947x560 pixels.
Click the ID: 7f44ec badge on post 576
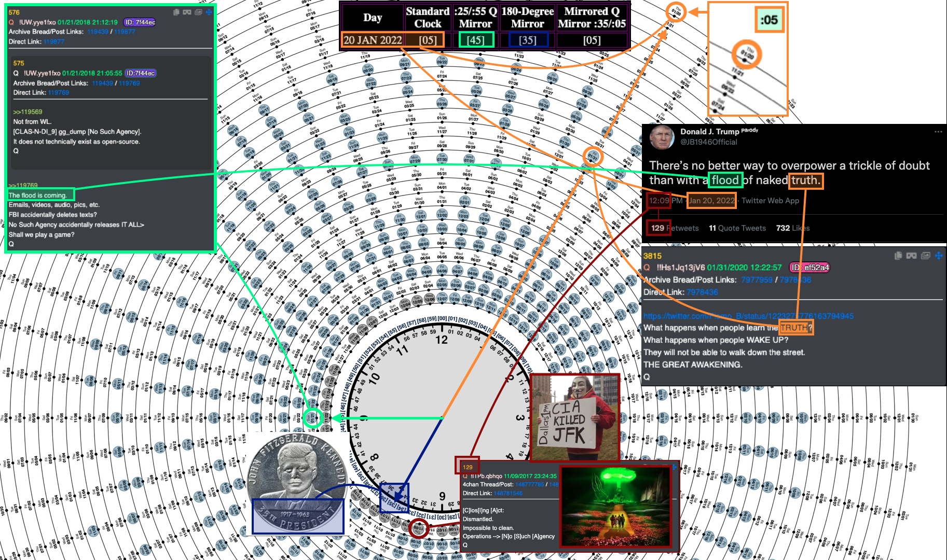(x=140, y=22)
